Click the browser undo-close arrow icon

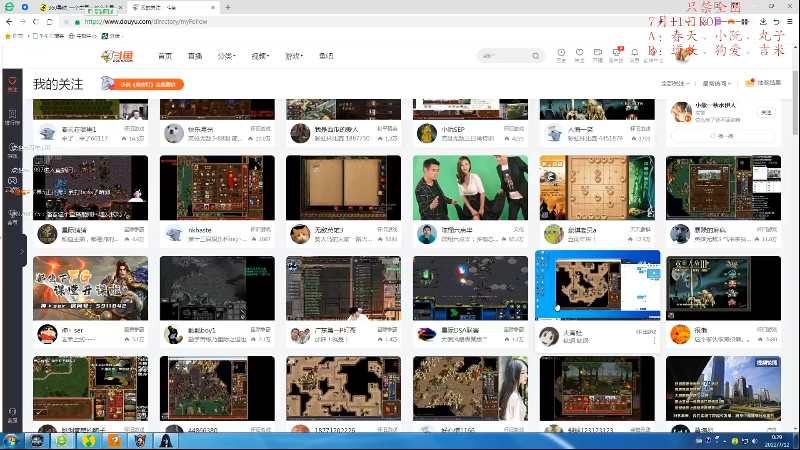click(x=776, y=21)
